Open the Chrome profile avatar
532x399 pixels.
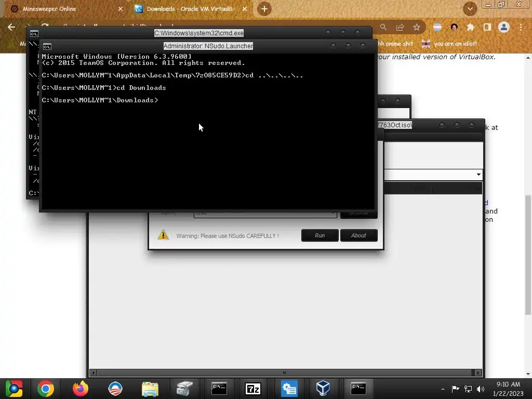pyautogui.click(x=504, y=27)
